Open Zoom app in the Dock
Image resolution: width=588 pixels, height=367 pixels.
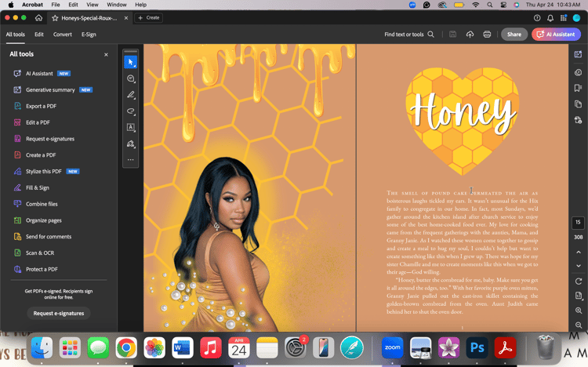pyautogui.click(x=392, y=347)
